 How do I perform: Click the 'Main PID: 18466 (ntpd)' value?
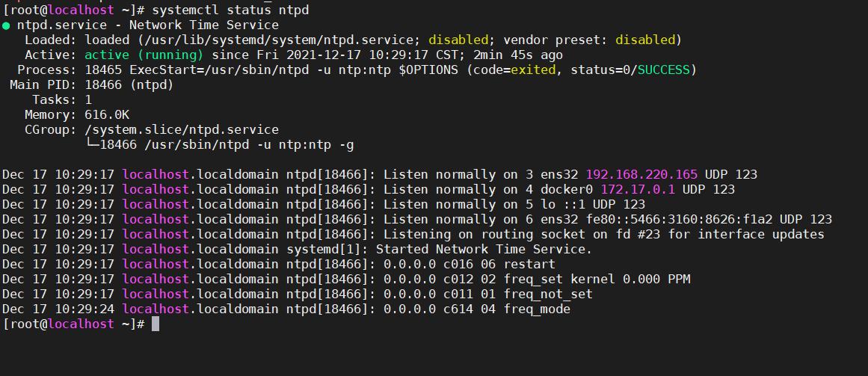pos(129,84)
